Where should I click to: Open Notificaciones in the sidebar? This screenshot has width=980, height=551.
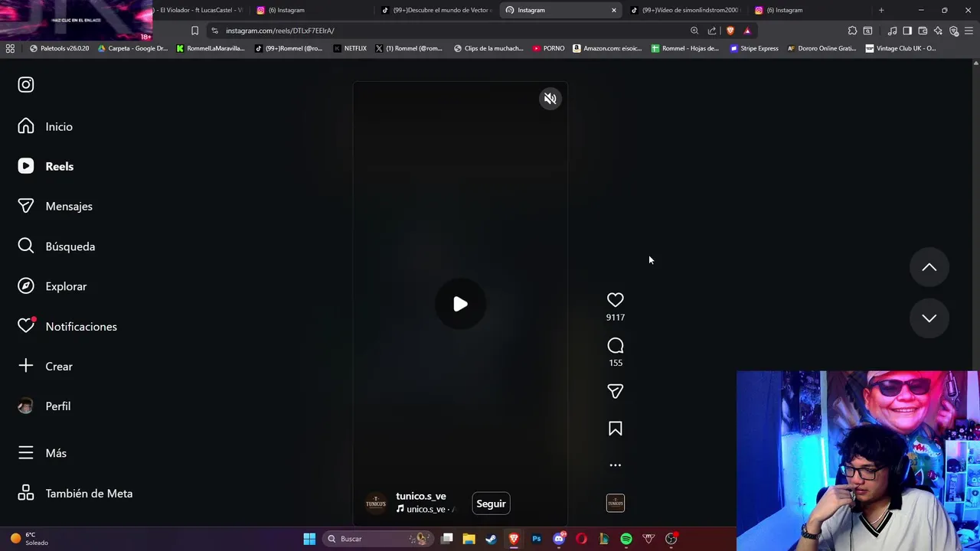[67, 326]
